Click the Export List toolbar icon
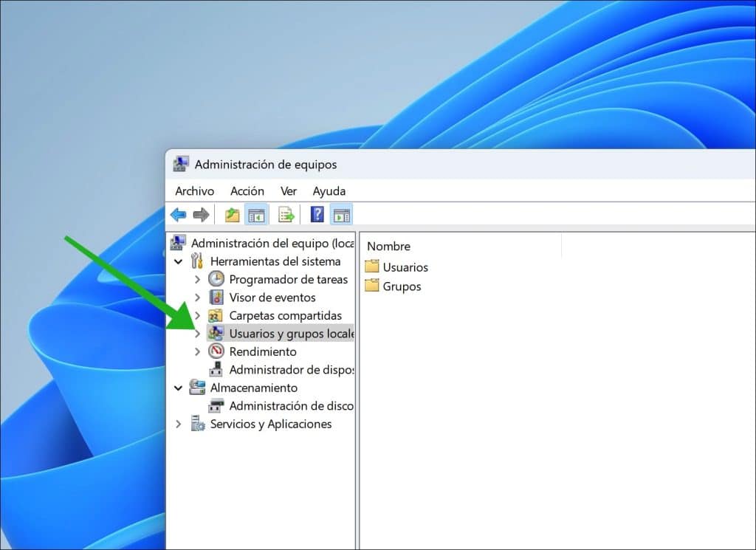This screenshot has width=756, height=550. click(x=286, y=215)
